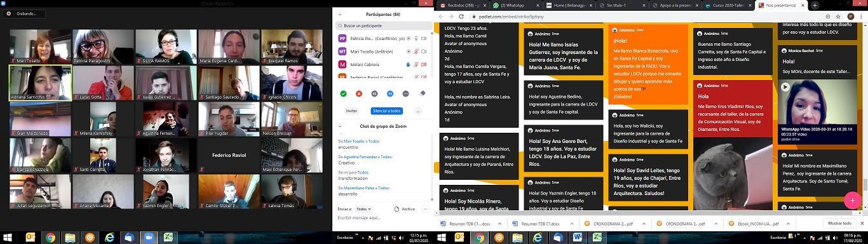868x244 pixels.
Task: Open the Windows Start button on left taskbar
Action: pyautogui.click(x=8, y=238)
